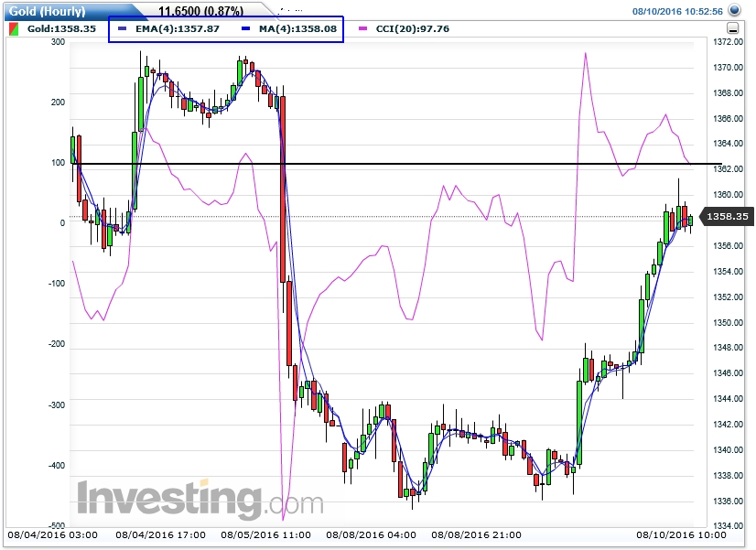Click the blue sphere icon near the timestamp
The image size is (756, 550).
pos(734,10)
